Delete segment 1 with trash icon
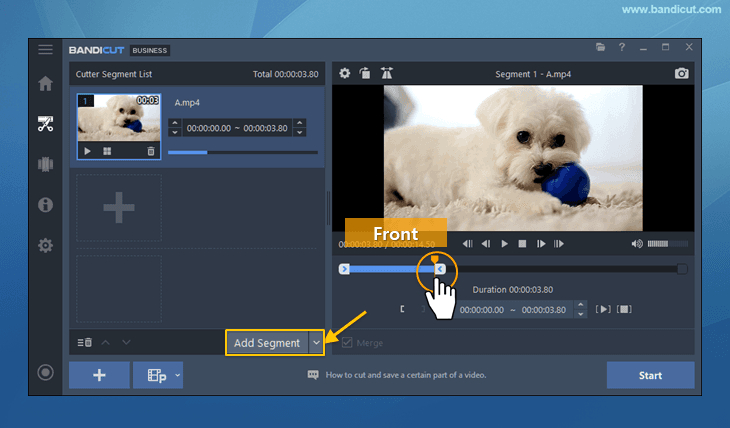 pyautogui.click(x=151, y=151)
